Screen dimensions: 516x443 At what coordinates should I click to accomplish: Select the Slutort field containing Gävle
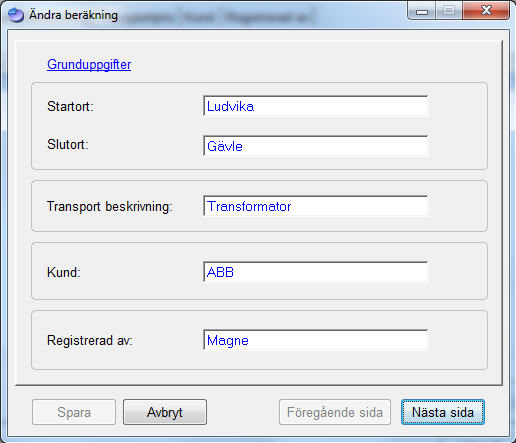click(x=315, y=146)
